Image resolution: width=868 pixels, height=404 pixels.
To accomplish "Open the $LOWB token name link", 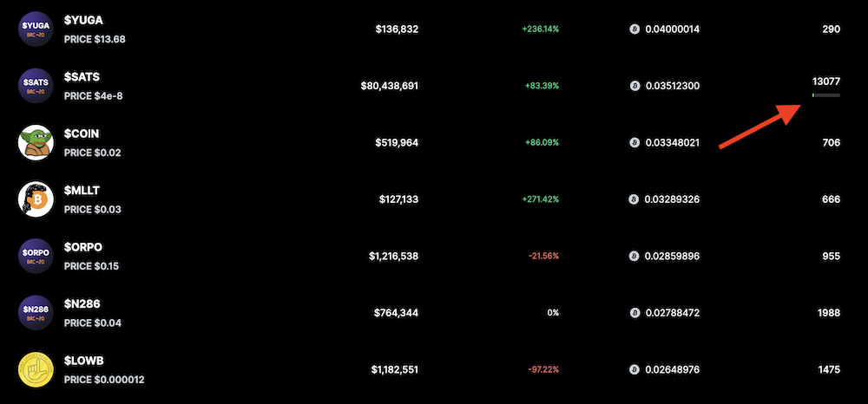I will coord(84,361).
